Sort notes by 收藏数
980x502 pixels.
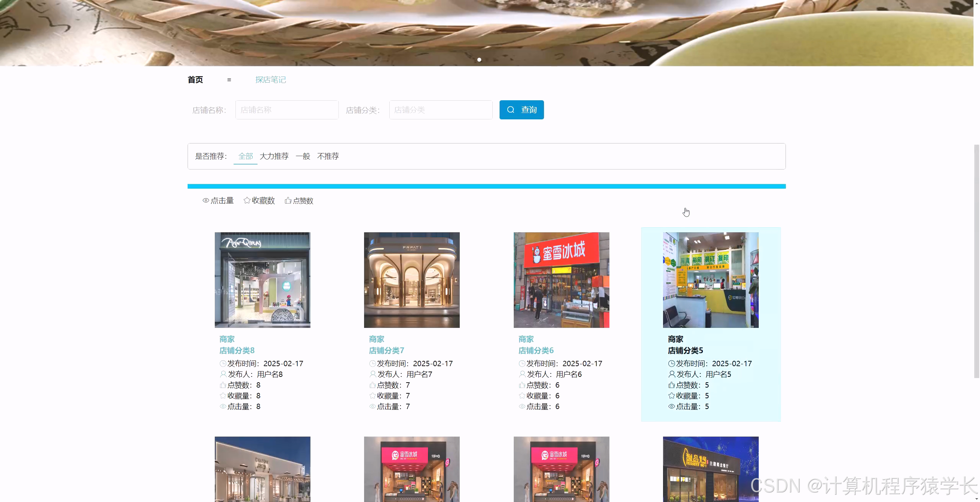tap(259, 200)
